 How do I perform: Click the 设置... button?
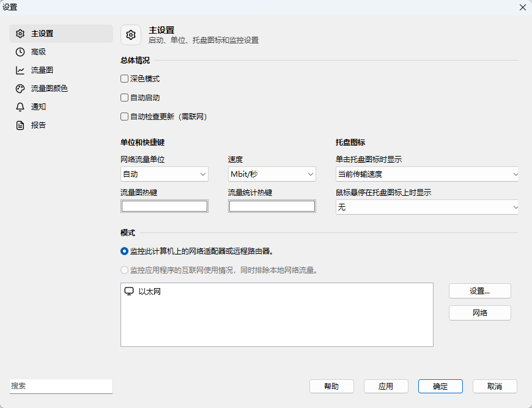[480, 291]
